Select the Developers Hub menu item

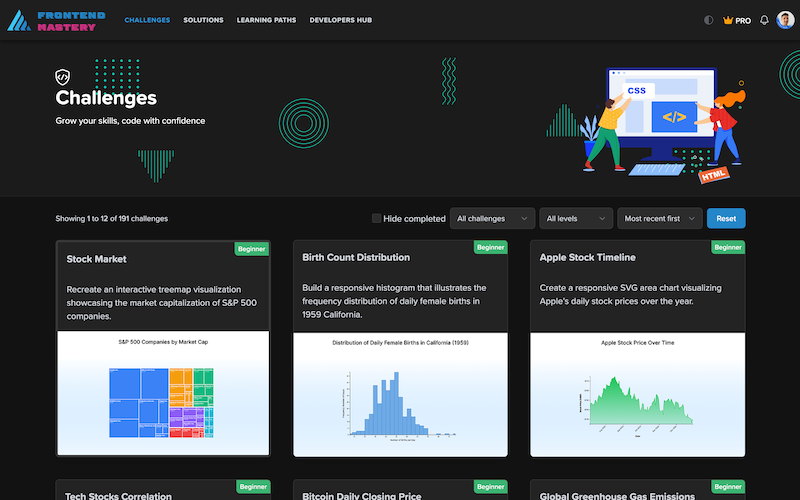[341, 20]
